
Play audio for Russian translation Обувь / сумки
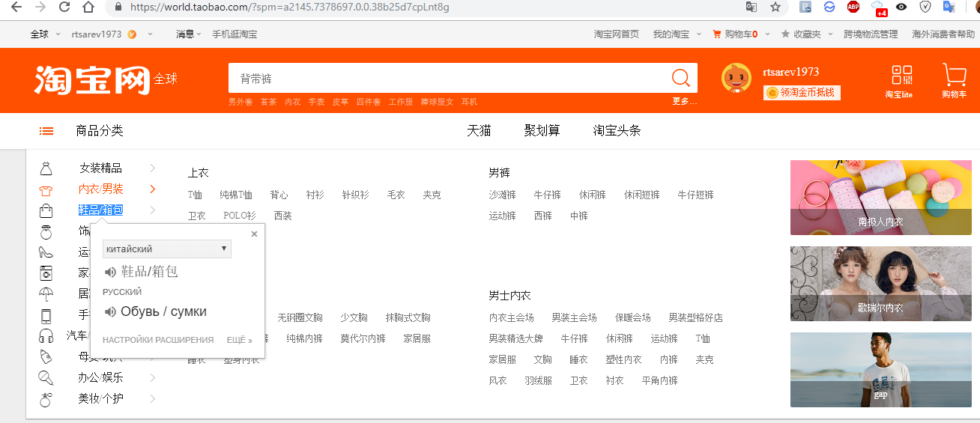point(111,312)
